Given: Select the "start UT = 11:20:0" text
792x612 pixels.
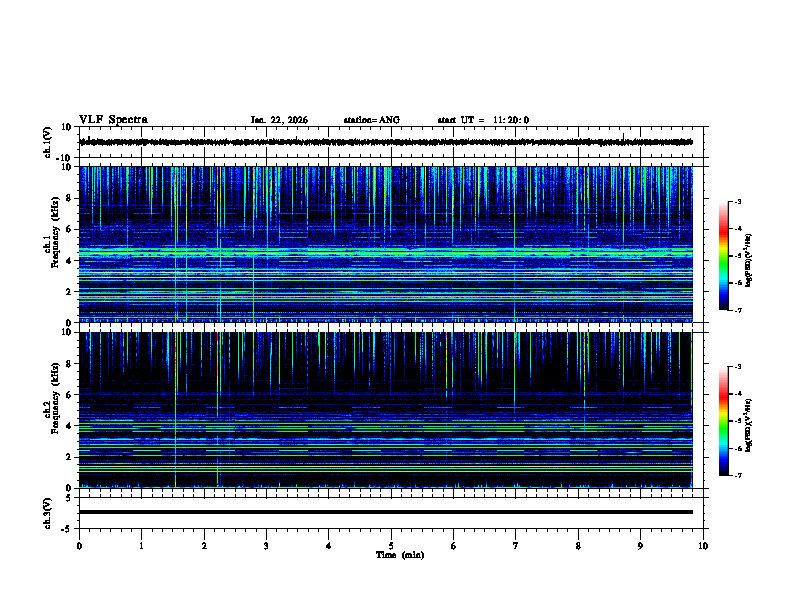Looking at the screenshot, I should [483, 120].
